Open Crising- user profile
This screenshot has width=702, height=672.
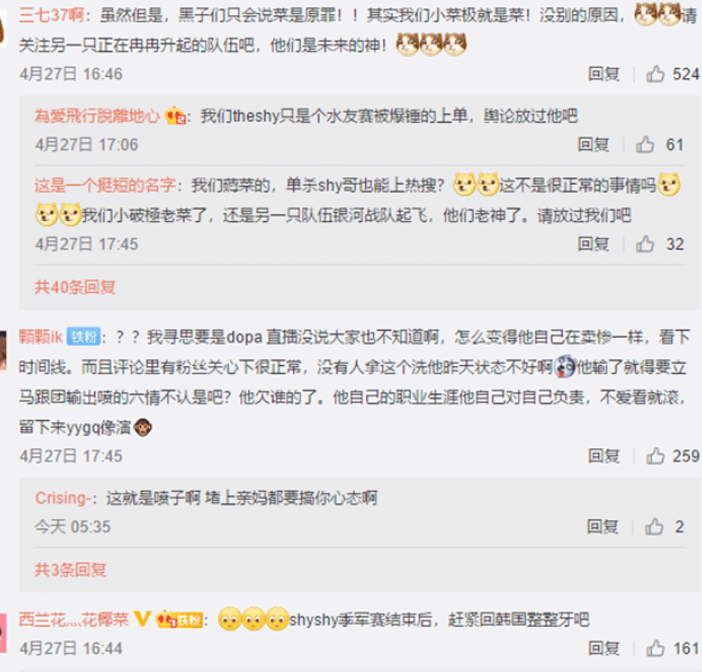65,498
